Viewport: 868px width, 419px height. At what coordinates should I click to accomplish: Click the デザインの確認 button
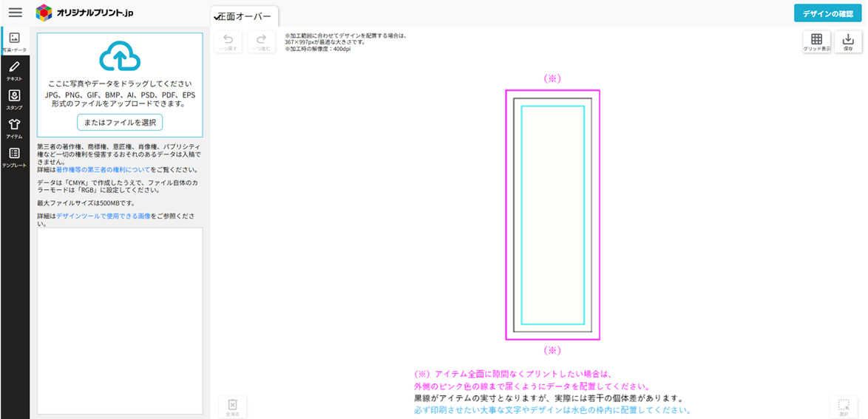(x=827, y=13)
